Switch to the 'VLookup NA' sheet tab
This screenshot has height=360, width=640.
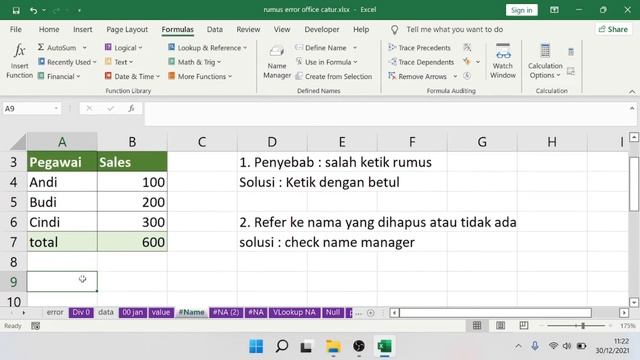click(x=294, y=313)
